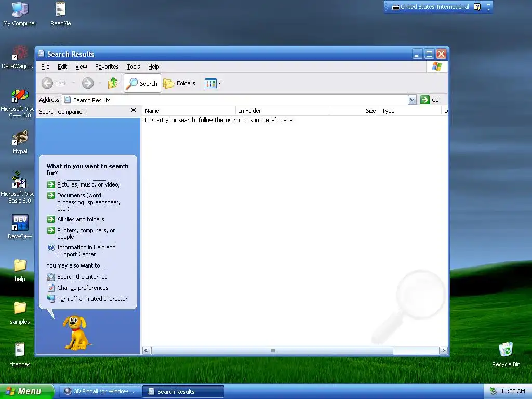
Task: Expand the Forward history dropdown arrow
Action: [100, 83]
